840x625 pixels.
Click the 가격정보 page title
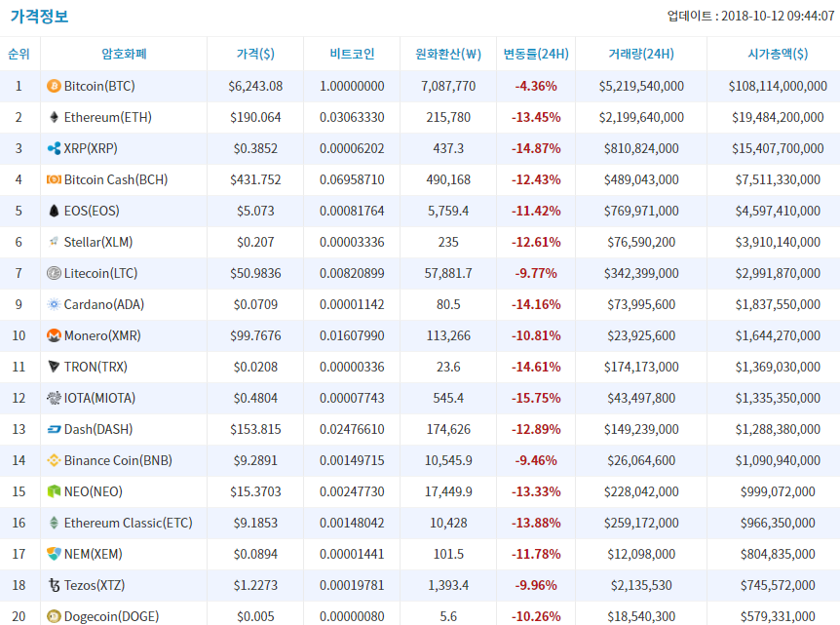[x=39, y=16]
